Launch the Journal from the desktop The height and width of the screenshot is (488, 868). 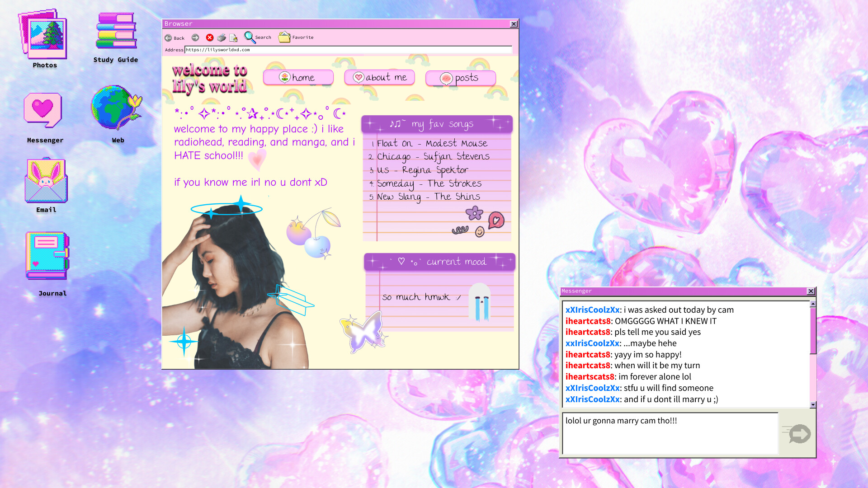[x=47, y=256]
